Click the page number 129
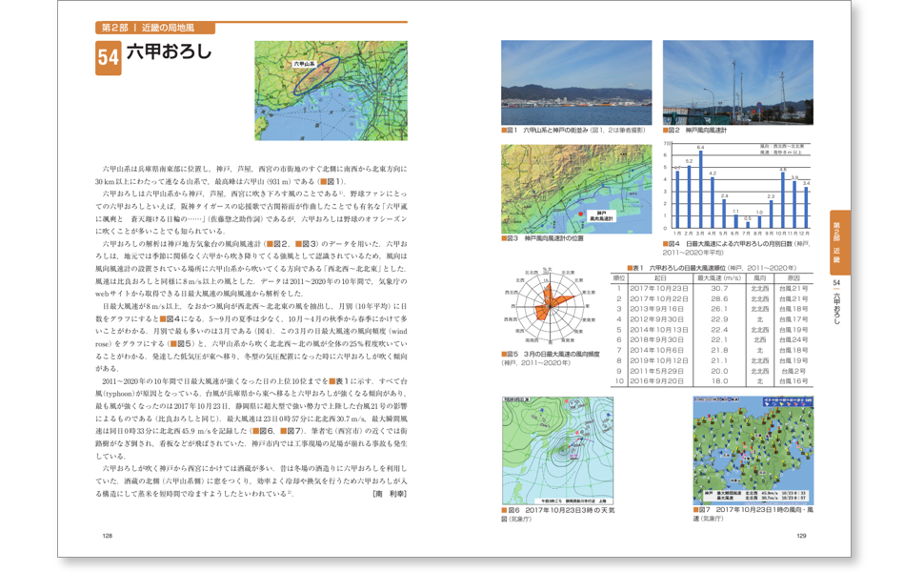Screen dimensions: 924x572 click(801, 536)
